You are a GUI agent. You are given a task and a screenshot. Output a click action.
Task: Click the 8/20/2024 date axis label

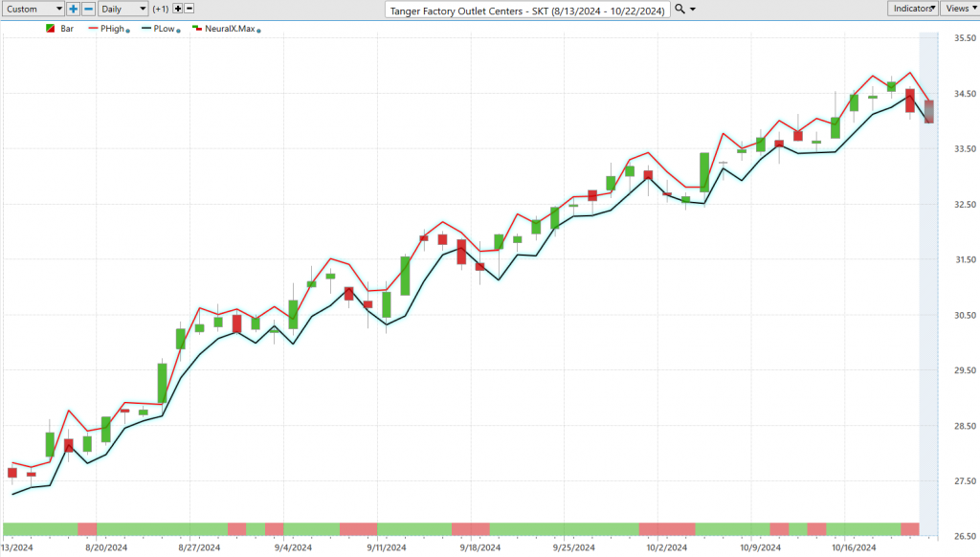106,547
